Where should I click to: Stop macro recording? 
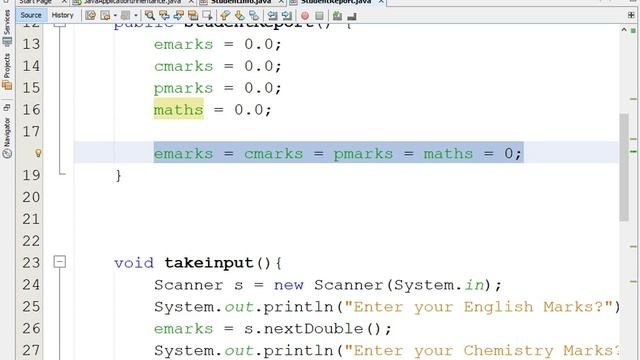click(319, 16)
